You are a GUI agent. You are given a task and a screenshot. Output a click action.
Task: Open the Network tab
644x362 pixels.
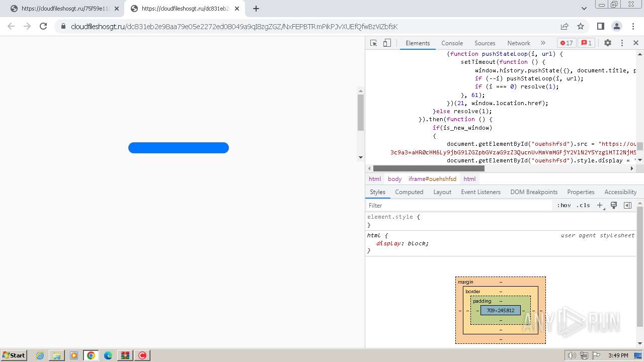[x=518, y=43]
